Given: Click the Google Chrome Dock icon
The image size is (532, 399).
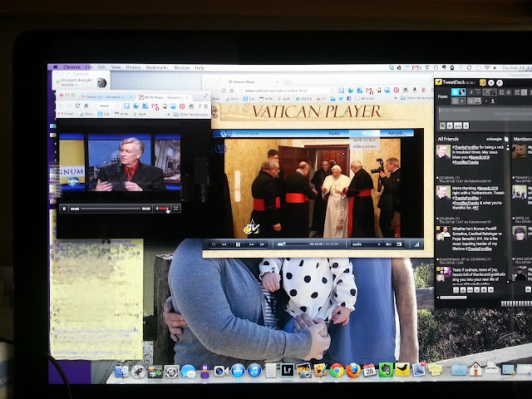Looking at the screenshot, I should (337, 371).
